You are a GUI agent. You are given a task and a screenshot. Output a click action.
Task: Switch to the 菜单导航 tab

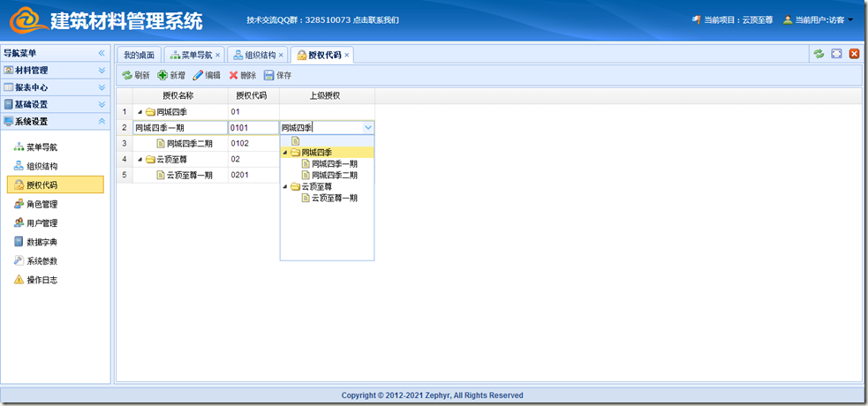191,55
